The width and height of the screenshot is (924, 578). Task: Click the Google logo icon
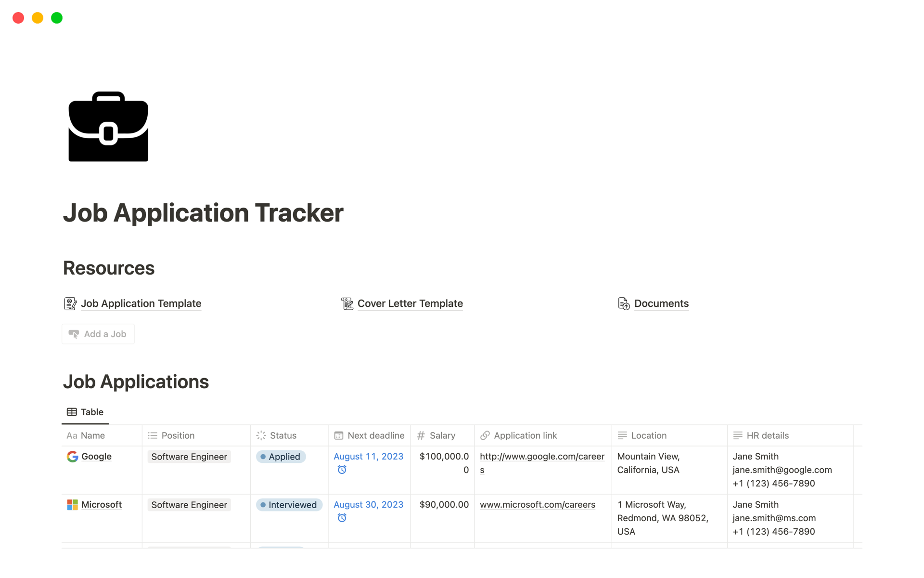(72, 457)
